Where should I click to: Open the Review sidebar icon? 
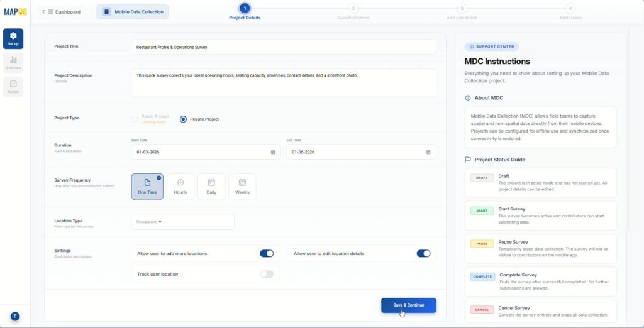(13, 86)
